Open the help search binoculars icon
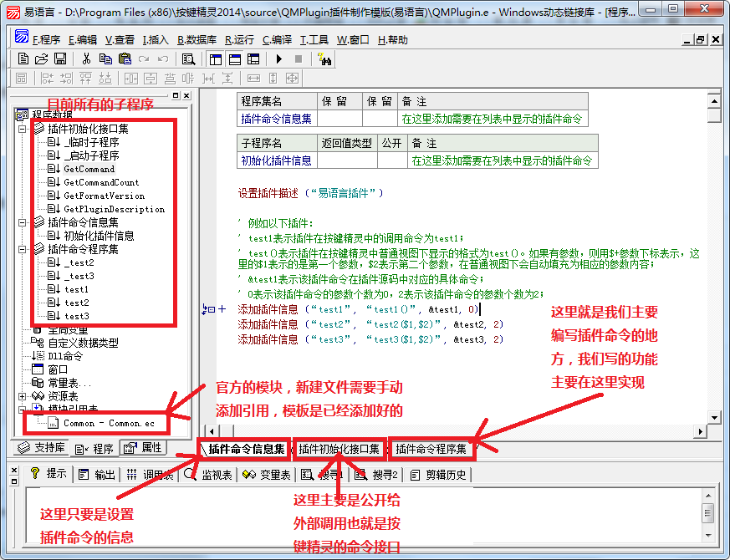This screenshot has width=730, height=560. tap(325, 59)
